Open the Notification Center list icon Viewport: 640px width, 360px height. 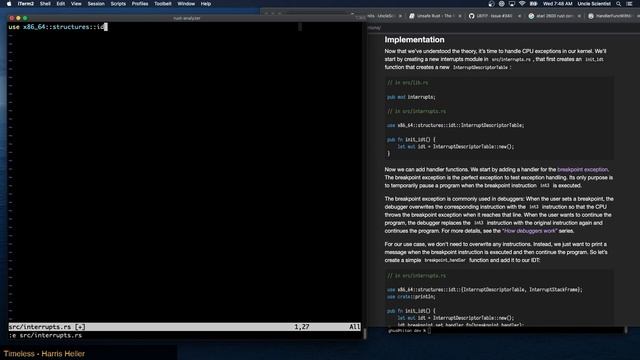point(629,4)
